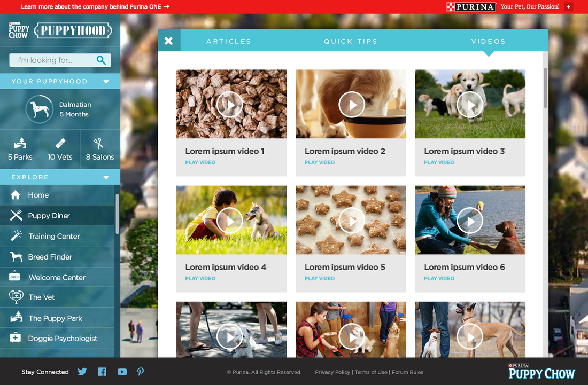
Task: Click the Explore menu scrollbar
Action: (x=118, y=214)
